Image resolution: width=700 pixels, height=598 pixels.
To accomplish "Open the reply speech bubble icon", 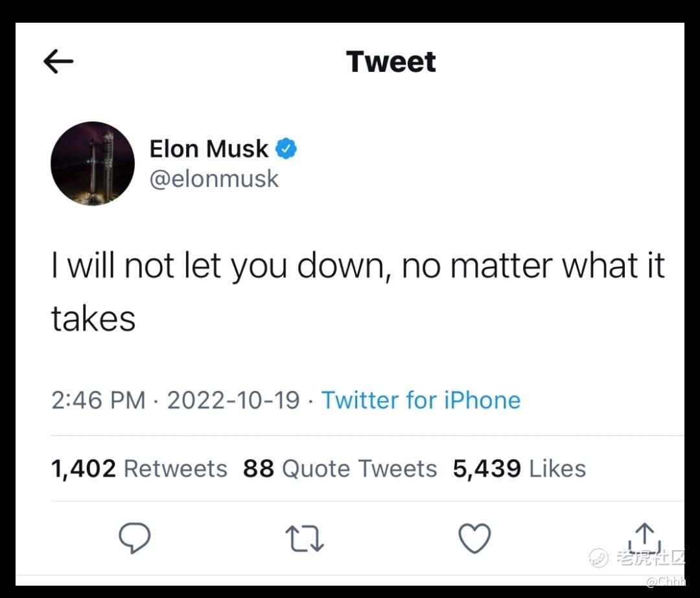I will [x=134, y=538].
